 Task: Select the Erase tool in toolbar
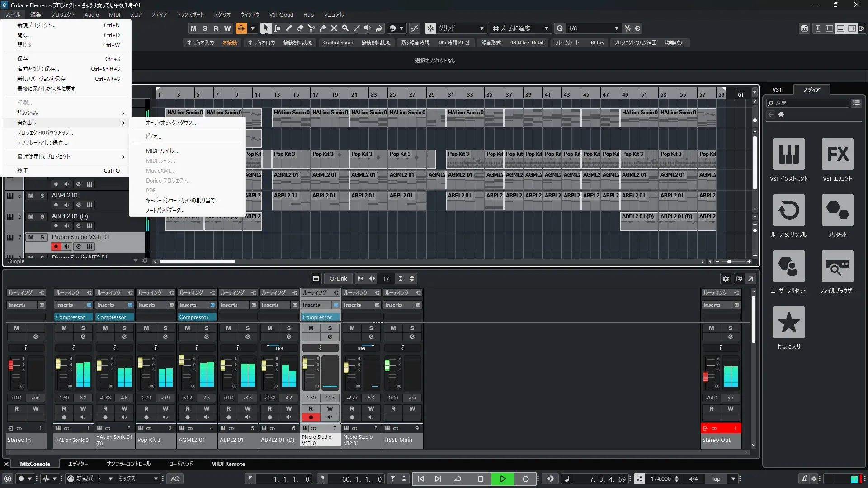tap(300, 28)
